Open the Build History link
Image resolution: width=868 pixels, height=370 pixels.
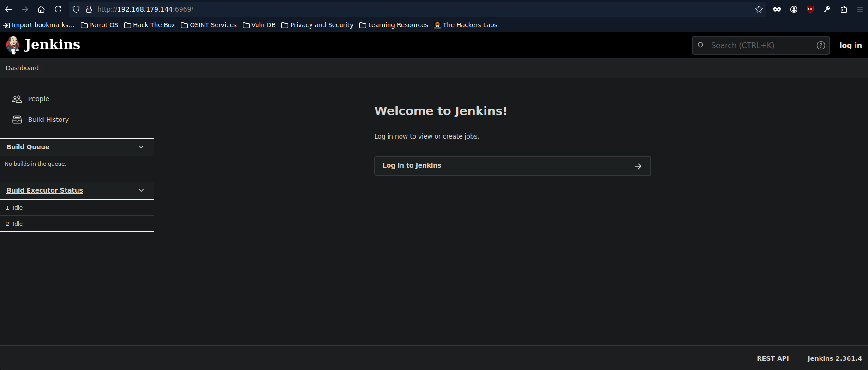coord(48,120)
